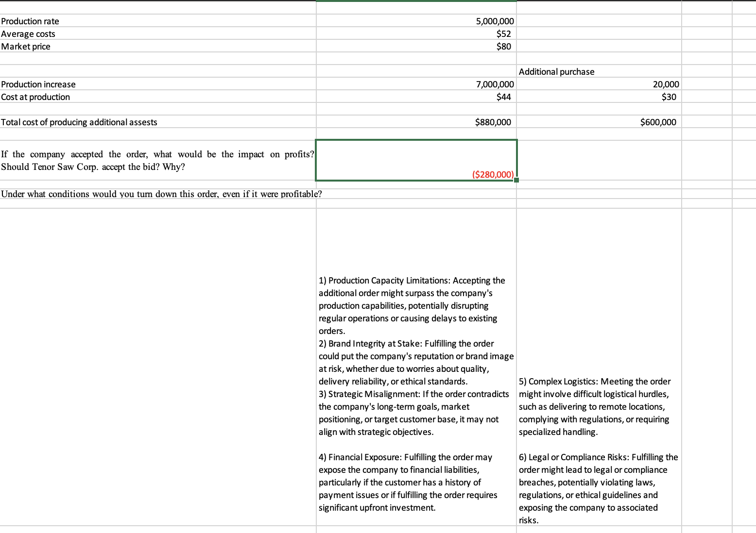The width and height of the screenshot is (756, 533).
Task: Select the 7,000,000 production increase value
Action: pos(416,84)
